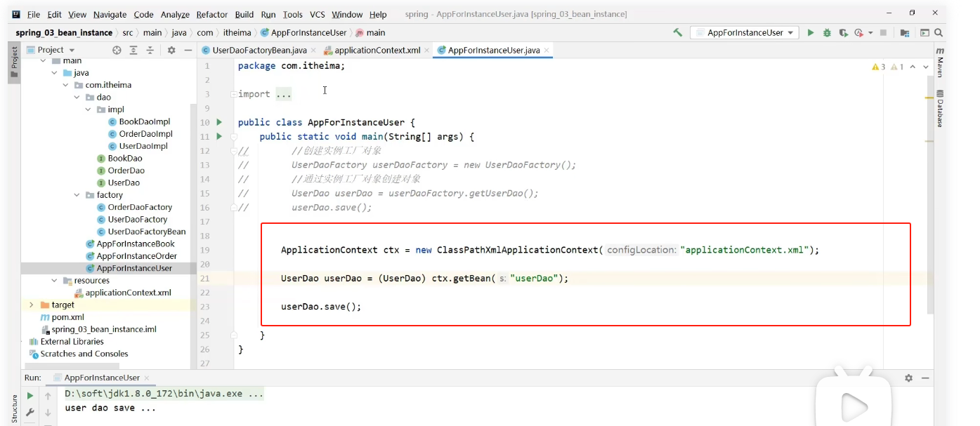This screenshot has width=980, height=426.
Task: Switch to the applicationContext.xml editor tab
Action: coord(377,51)
